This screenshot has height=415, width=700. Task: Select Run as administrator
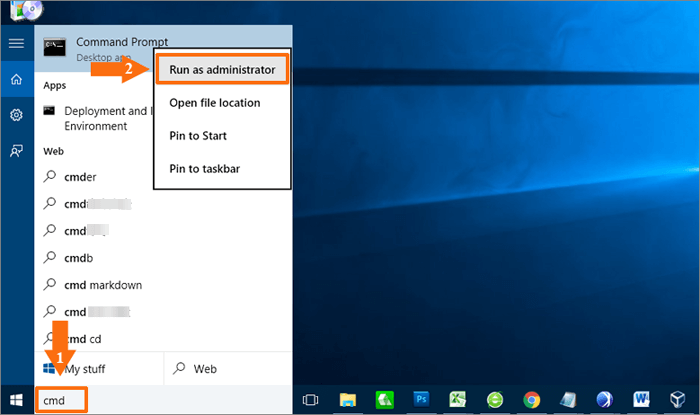222,70
